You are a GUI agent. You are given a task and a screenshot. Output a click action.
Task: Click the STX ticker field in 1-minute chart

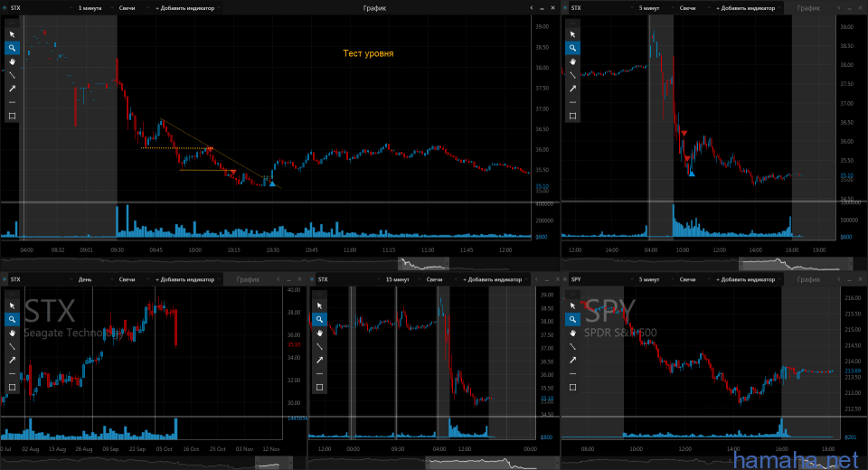(x=39, y=8)
